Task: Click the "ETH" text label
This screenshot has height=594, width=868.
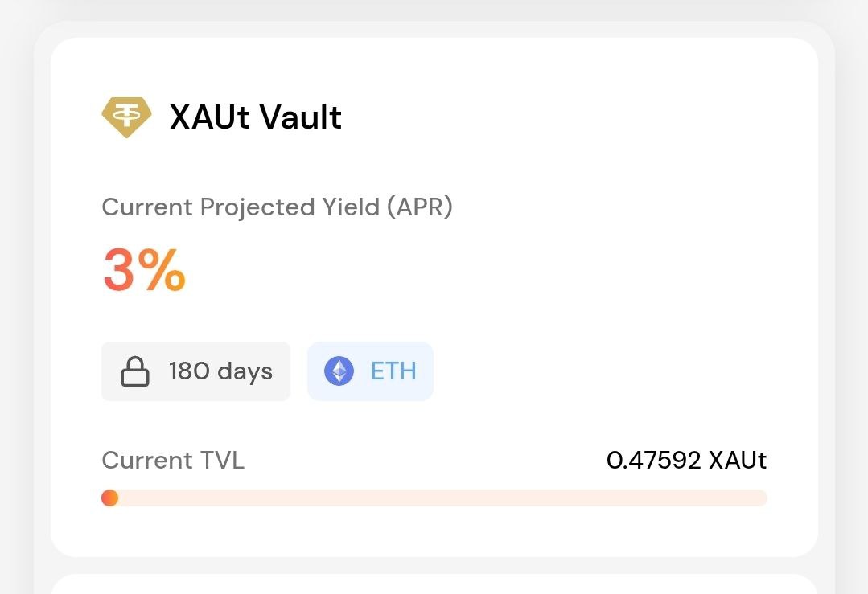Action: click(x=393, y=371)
